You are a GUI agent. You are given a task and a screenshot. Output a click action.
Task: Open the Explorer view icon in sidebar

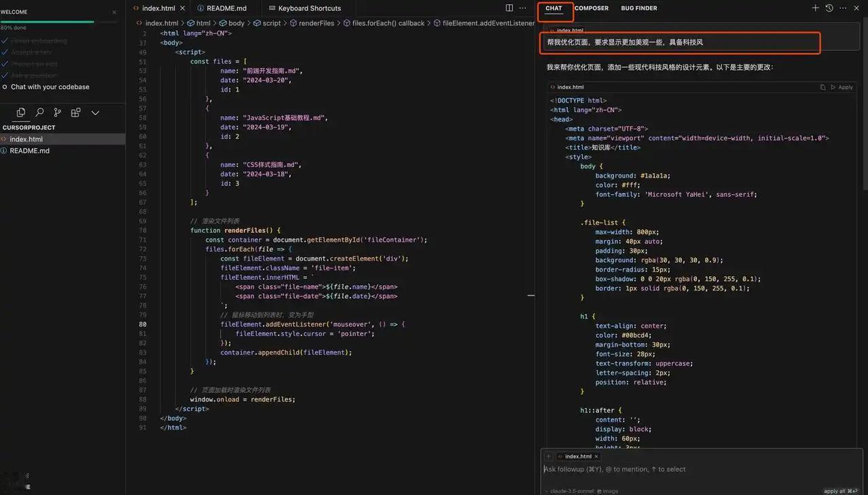(x=21, y=113)
